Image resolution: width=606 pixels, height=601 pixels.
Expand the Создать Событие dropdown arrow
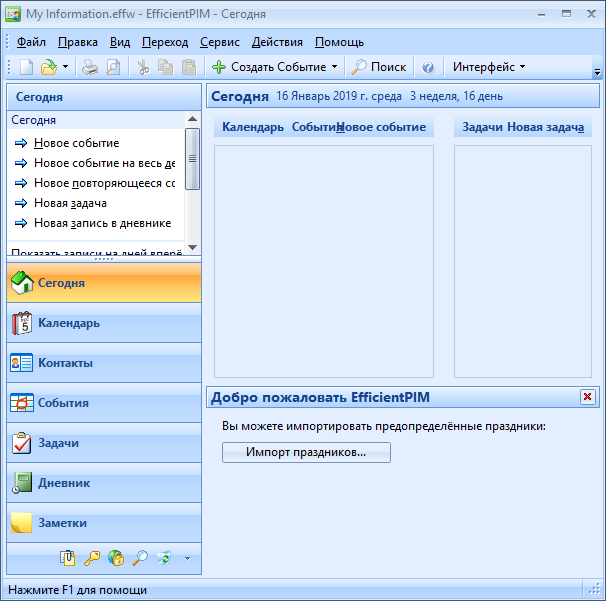tap(334, 67)
